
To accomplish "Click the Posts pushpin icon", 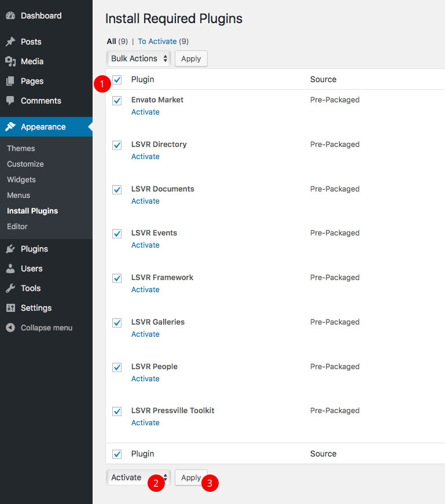I will (x=10, y=42).
